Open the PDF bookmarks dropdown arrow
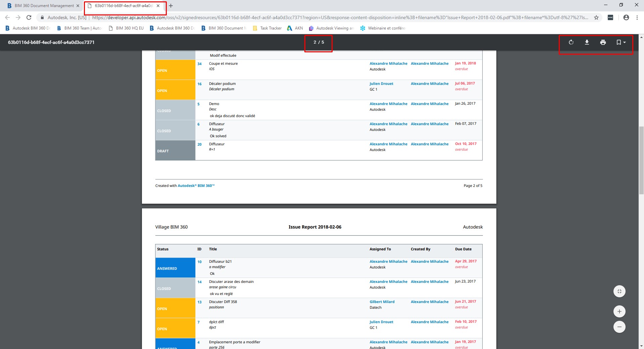Image resolution: width=644 pixels, height=349 pixels. [x=625, y=42]
